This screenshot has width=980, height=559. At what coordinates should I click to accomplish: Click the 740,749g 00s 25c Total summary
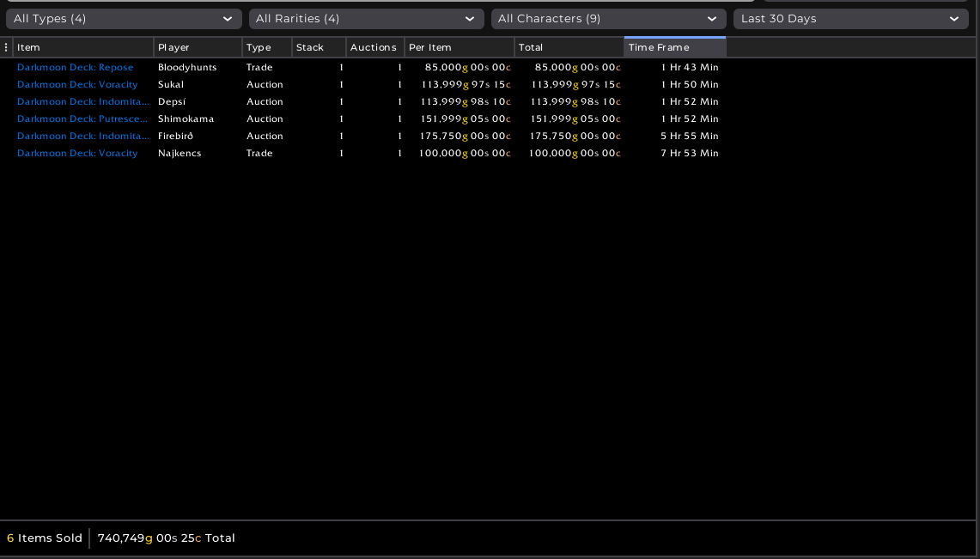coord(167,538)
